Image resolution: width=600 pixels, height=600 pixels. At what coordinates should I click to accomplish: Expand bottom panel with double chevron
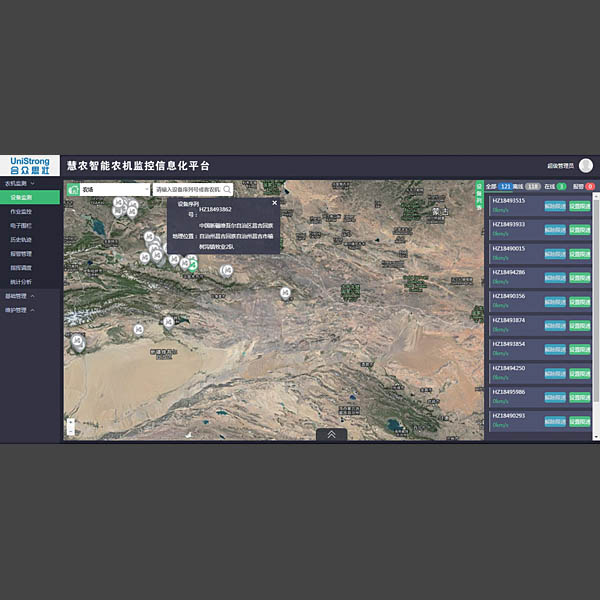pyautogui.click(x=331, y=435)
